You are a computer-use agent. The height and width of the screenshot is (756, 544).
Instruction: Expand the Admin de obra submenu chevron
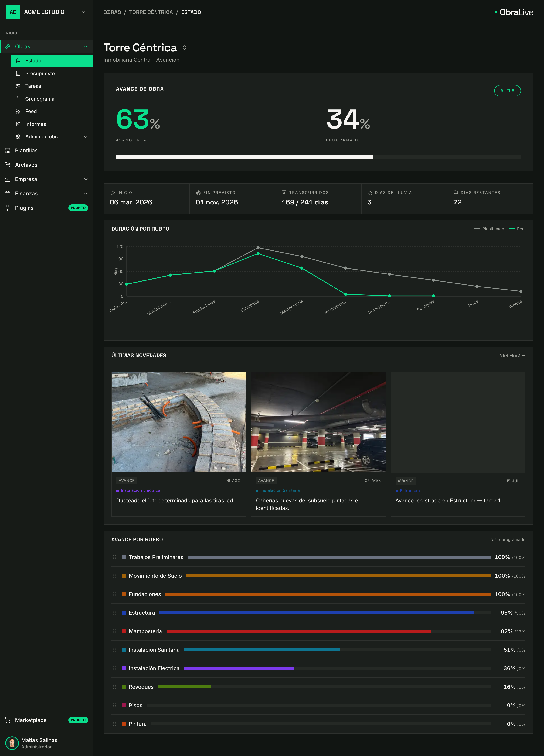point(86,137)
